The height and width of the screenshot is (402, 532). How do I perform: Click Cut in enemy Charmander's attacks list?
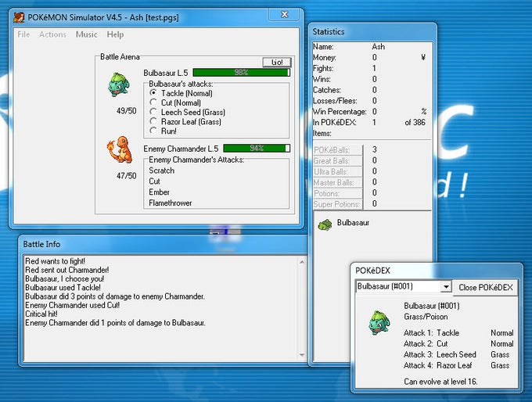click(154, 181)
